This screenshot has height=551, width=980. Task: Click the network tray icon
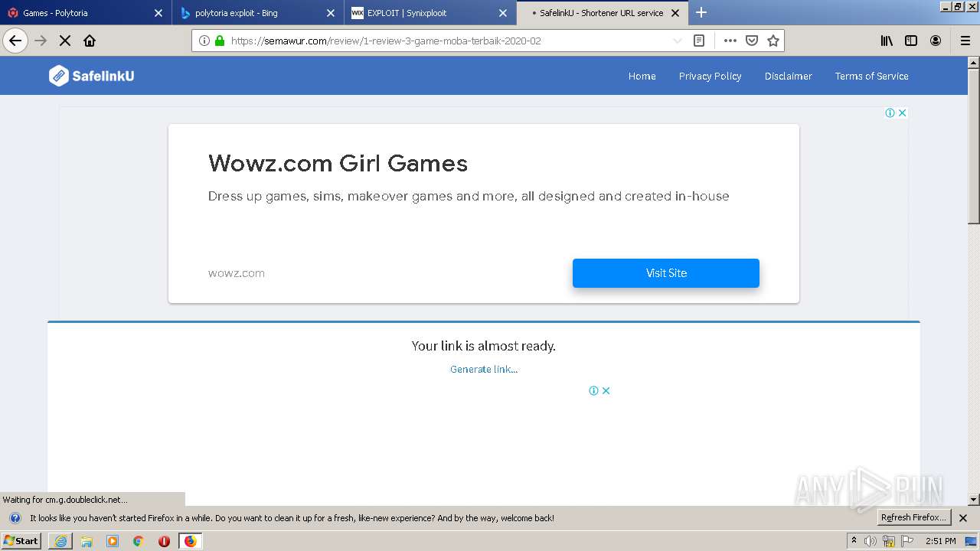pos(889,541)
